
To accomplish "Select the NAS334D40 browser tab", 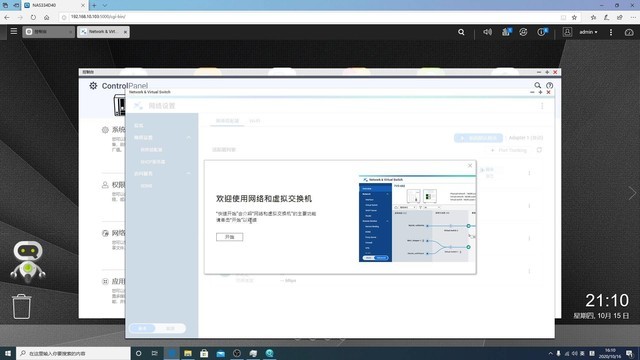I will point(54,5).
